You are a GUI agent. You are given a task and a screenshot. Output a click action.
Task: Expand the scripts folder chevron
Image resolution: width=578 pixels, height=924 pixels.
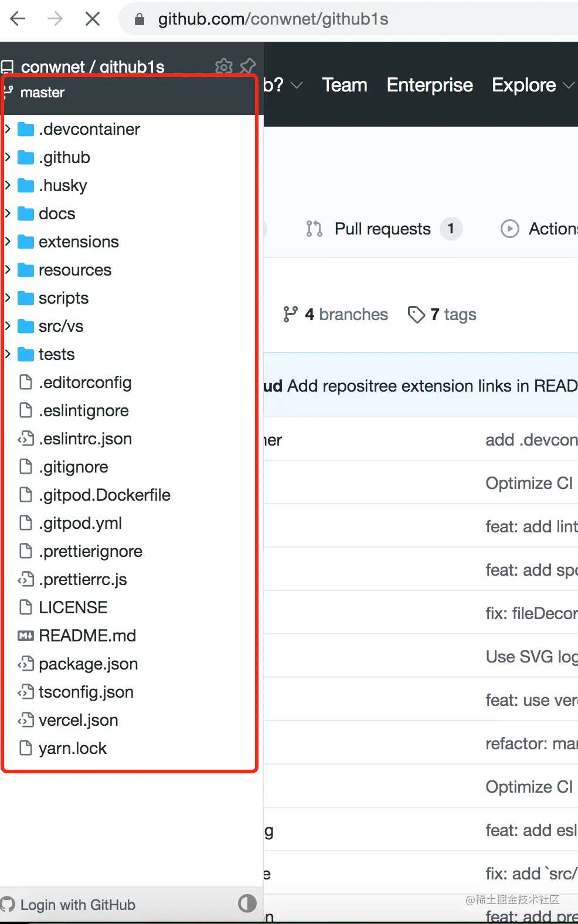pyautogui.click(x=8, y=298)
